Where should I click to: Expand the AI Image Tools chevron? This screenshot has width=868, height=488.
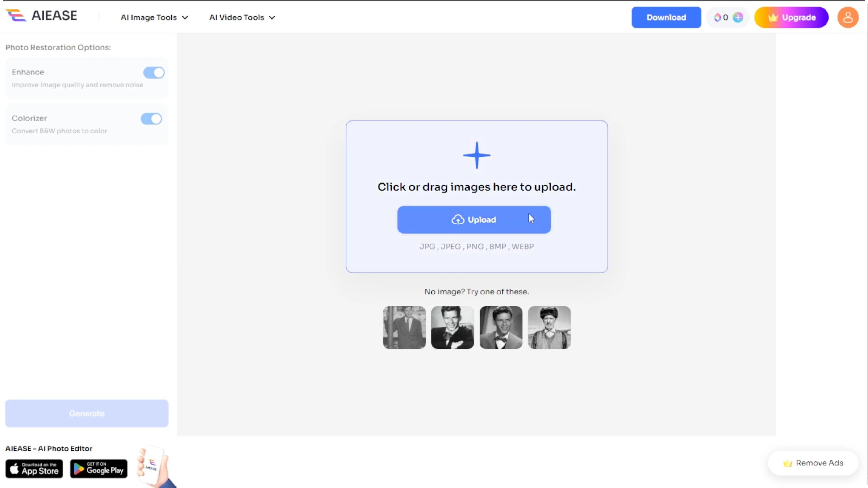coord(185,17)
